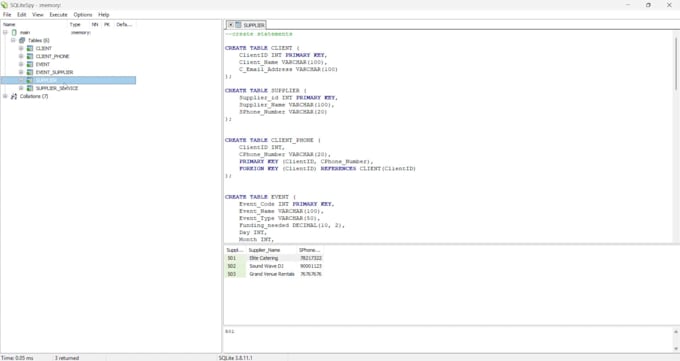This screenshot has height=361, width=680.
Task: Expand the SUPPLIER_SERVICE table node
Action: (21, 88)
